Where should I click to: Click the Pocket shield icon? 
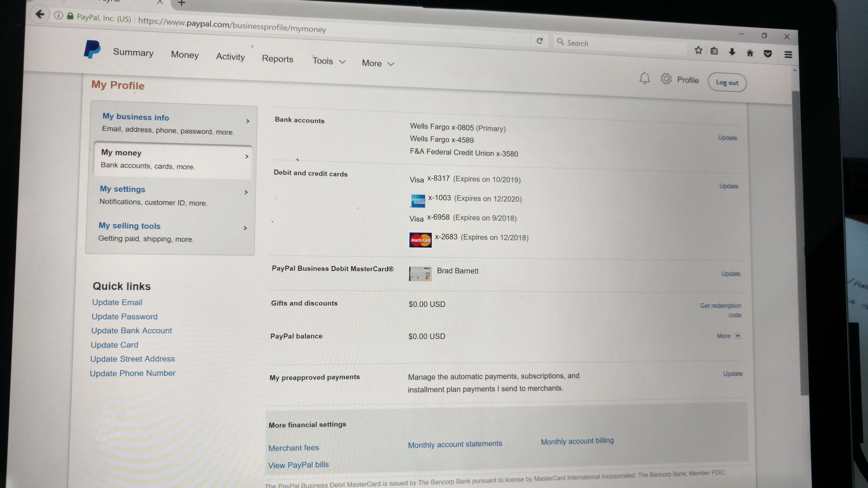click(x=768, y=54)
